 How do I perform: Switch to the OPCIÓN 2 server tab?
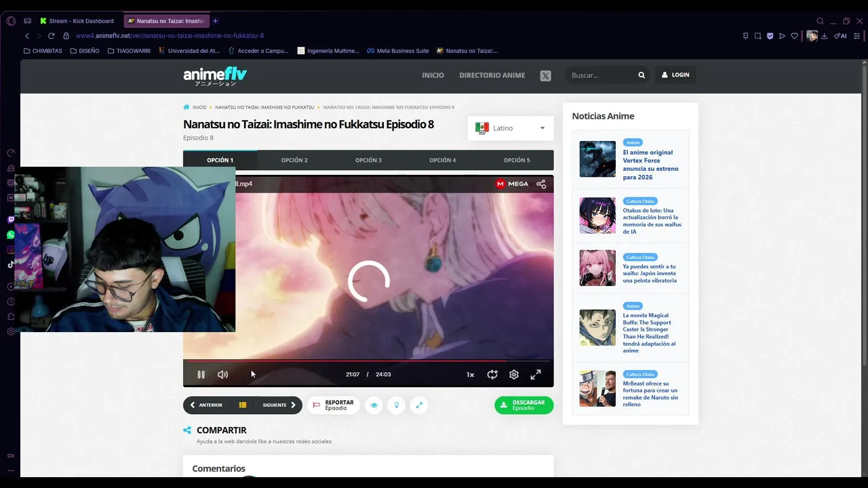294,160
